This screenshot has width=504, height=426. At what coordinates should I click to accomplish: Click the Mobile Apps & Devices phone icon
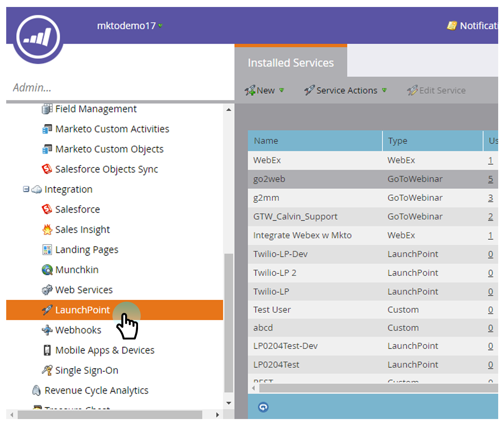pyautogui.click(x=47, y=350)
